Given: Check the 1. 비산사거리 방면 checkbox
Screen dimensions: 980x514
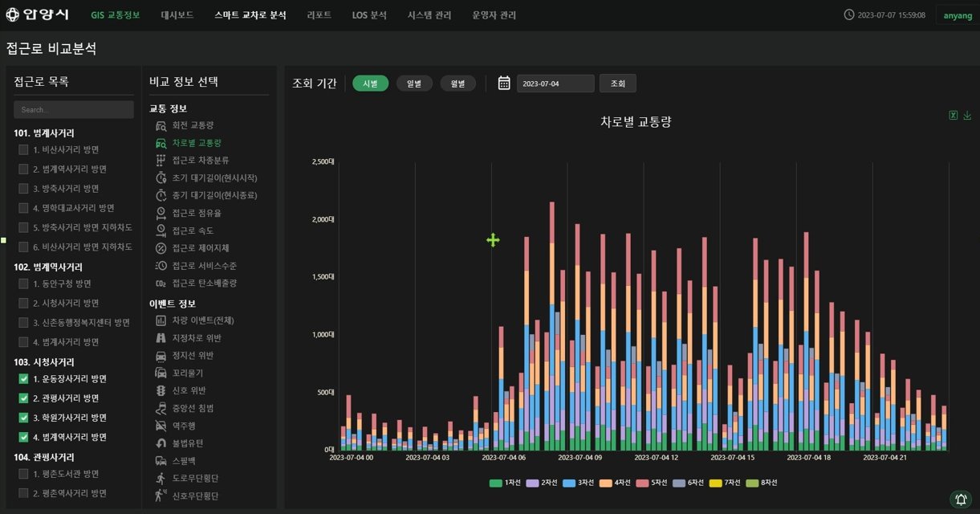Looking at the screenshot, I should click(x=23, y=149).
